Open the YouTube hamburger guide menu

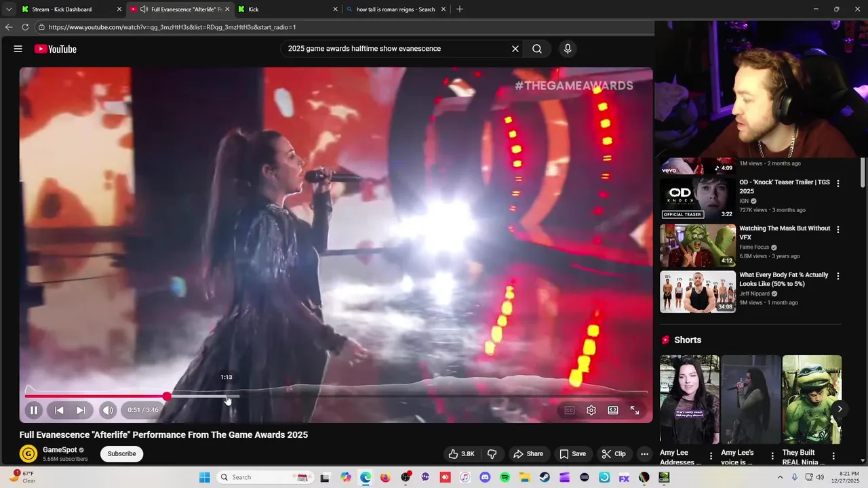click(18, 49)
